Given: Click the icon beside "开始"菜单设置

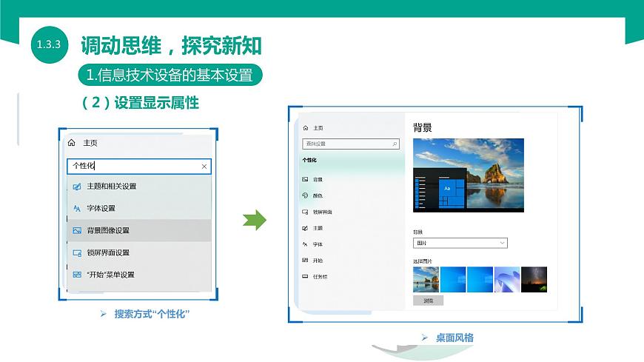Looking at the screenshot, I should tap(77, 275).
